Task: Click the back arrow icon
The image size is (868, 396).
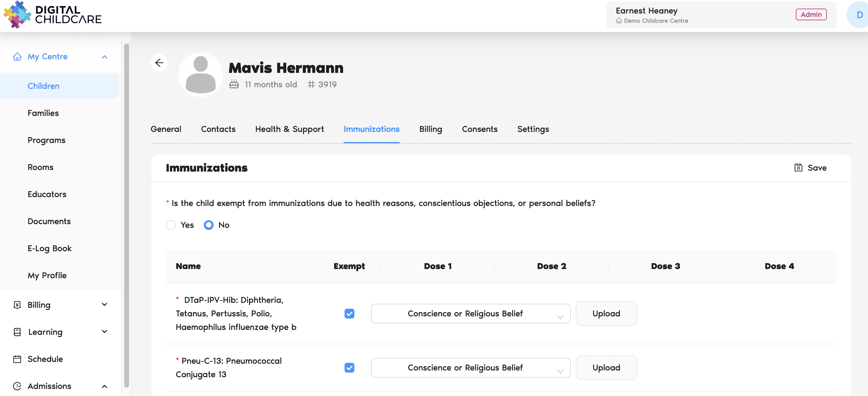Action: pos(159,63)
